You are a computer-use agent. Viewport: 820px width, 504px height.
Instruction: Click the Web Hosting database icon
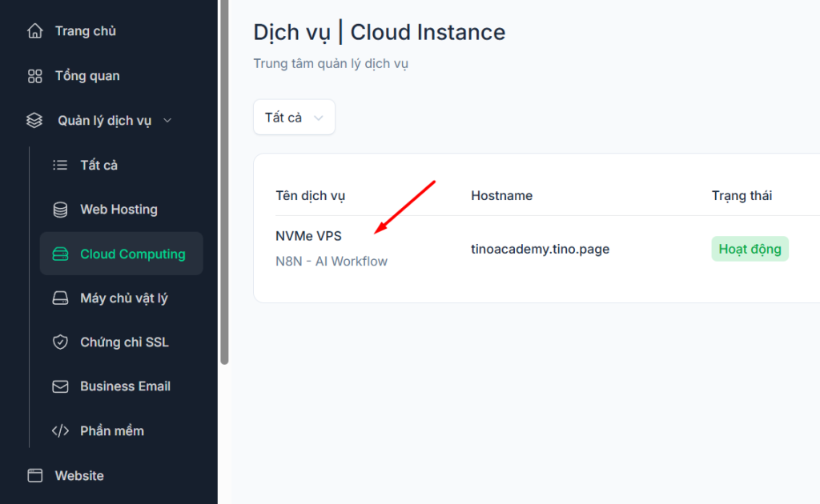coord(60,209)
